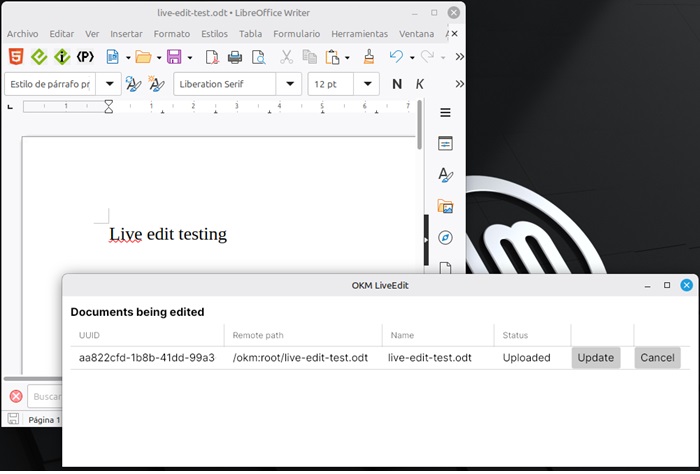700x474 pixels.
Task: Click the Paste clipboard icon
Action: click(333, 57)
